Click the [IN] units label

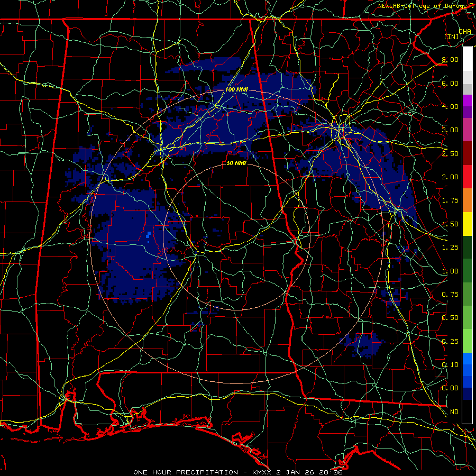[452, 36]
